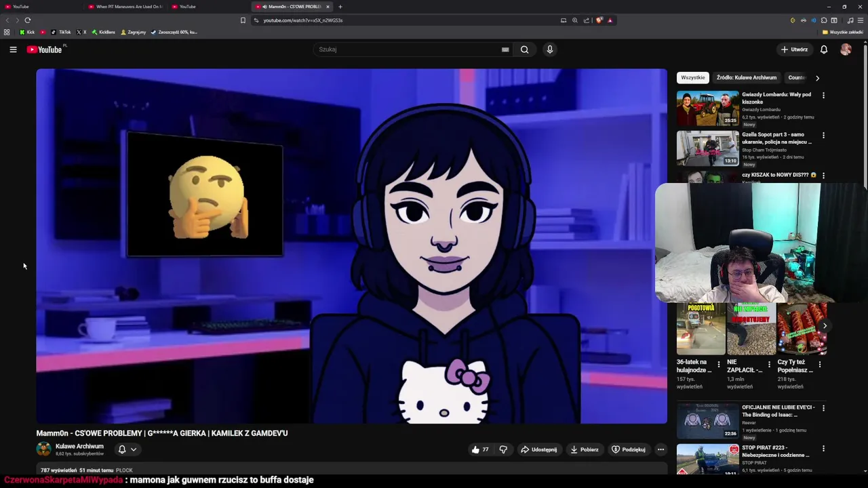Open the TikTok bookmark
Screen dimensions: 868x488
[x=61, y=32]
